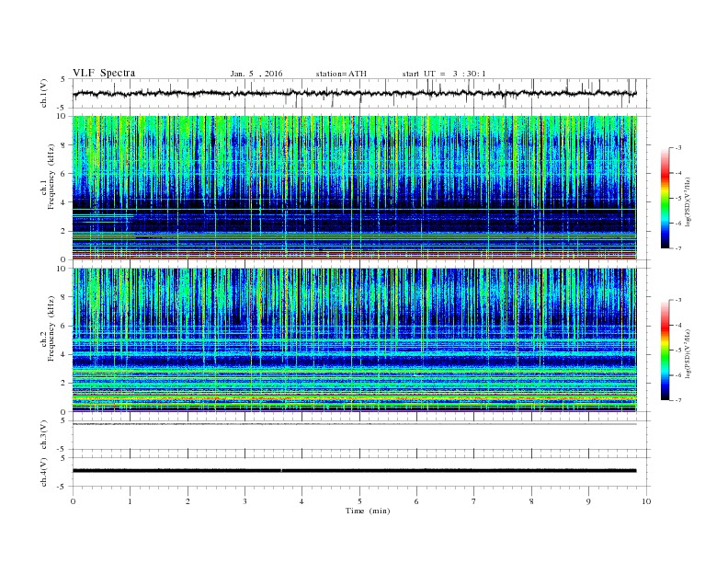The height and width of the screenshot is (563, 728).
Task: Select the ch.1 "Frequency (kHz)" axis label
Action: point(51,177)
